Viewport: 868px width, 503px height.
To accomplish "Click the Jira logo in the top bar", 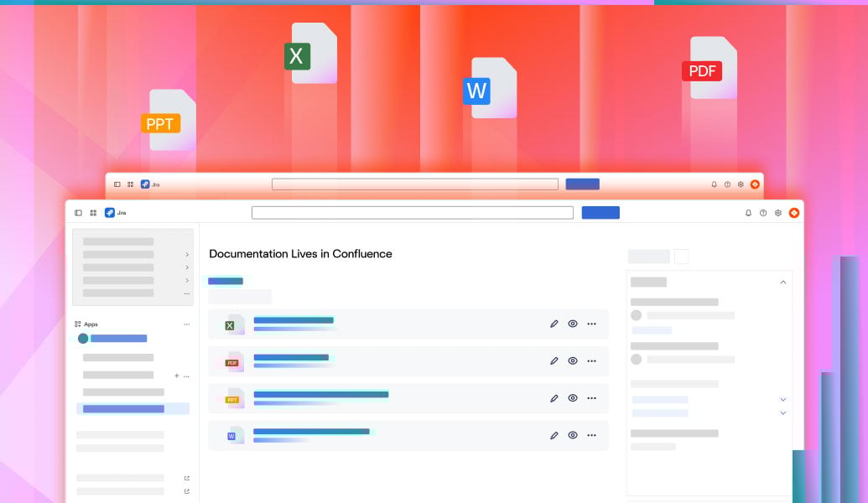I will 109,212.
